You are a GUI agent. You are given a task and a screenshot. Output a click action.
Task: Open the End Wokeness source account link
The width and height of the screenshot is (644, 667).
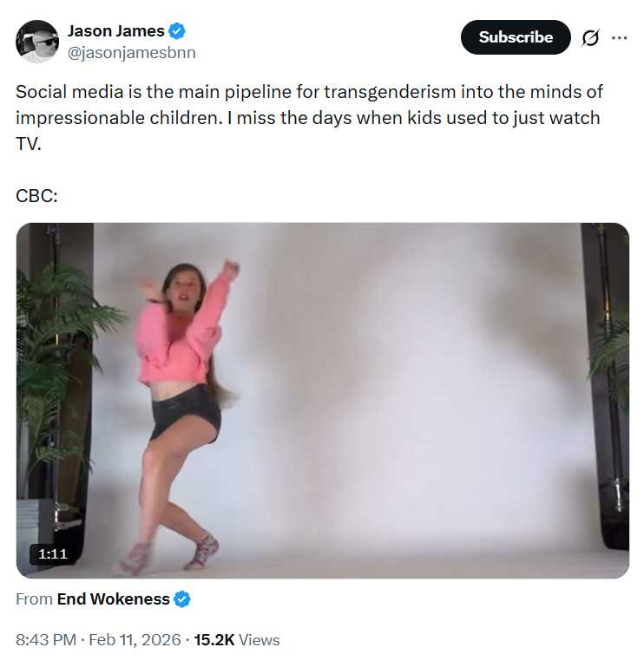113,599
